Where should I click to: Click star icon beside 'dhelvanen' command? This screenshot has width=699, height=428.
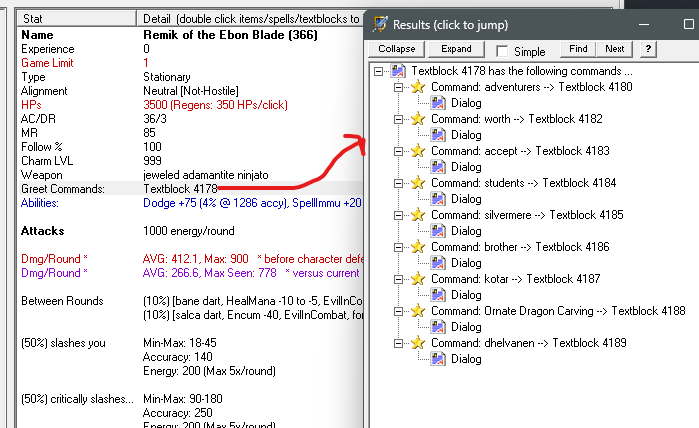tap(418, 343)
